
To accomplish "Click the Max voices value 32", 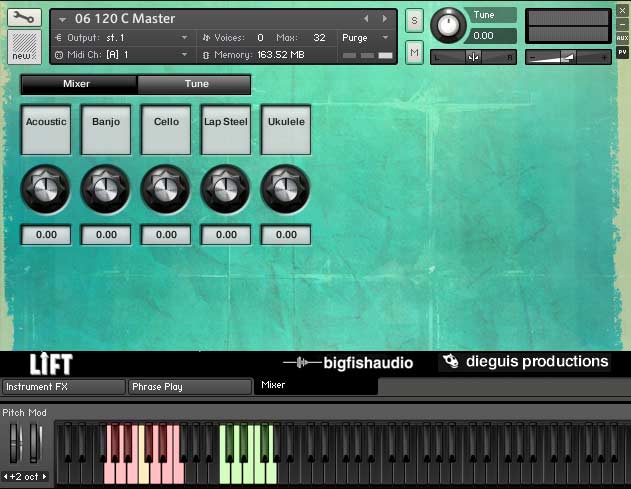I will (x=319, y=38).
